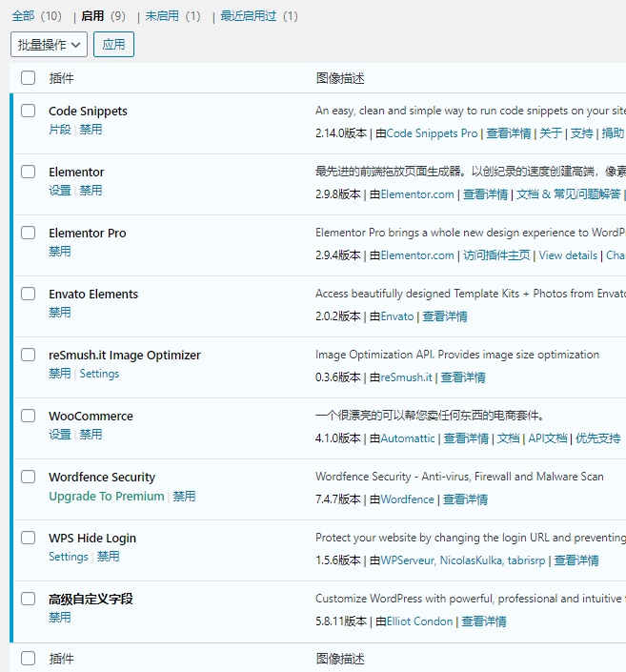Click Upgrade To Premium under Wordfence
This screenshot has height=672, width=626.
(107, 497)
